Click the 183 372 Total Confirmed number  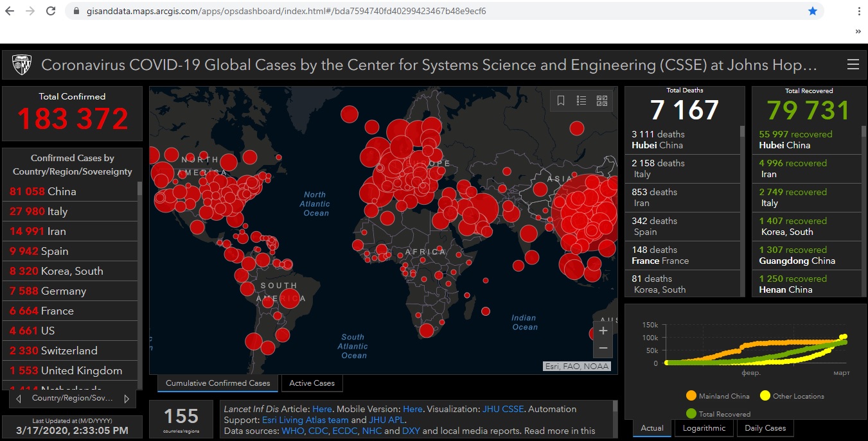click(73, 119)
